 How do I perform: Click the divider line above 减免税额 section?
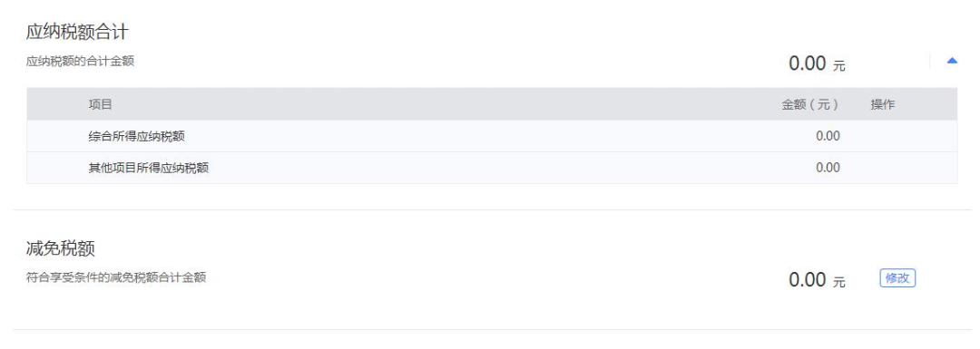click(492, 209)
